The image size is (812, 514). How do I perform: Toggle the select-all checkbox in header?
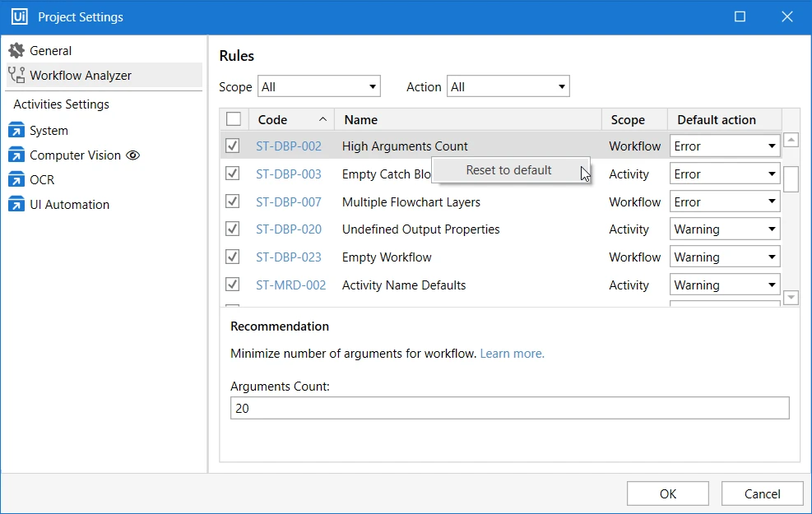[x=234, y=119]
